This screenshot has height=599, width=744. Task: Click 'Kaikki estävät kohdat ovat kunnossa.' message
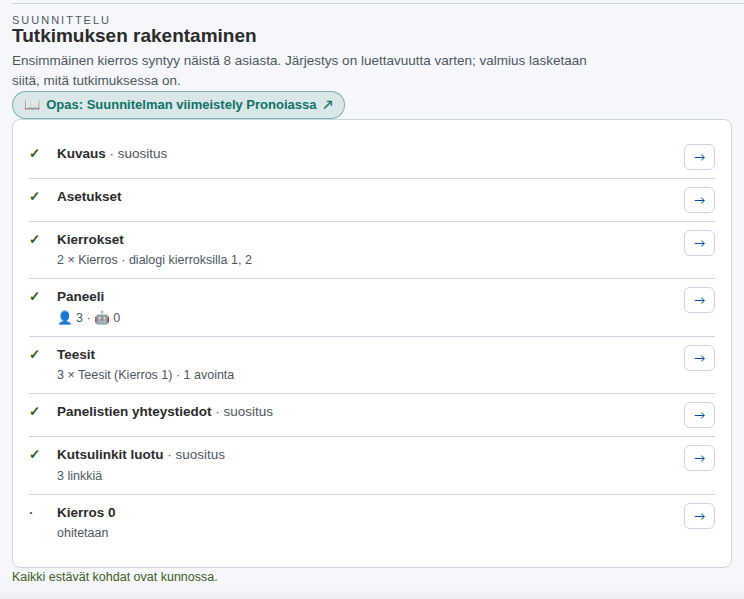pos(115,577)
